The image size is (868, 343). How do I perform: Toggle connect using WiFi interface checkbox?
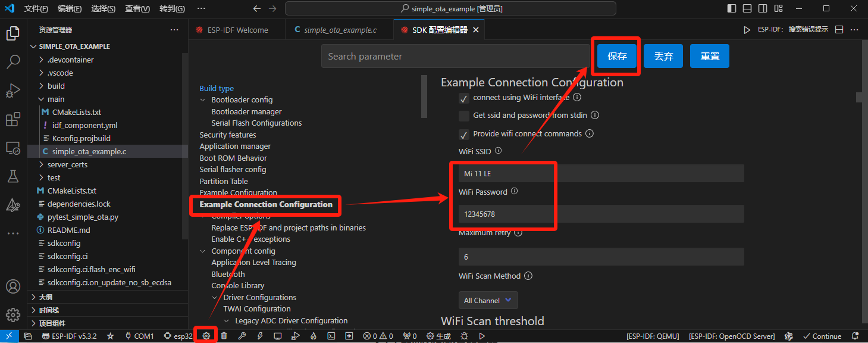pos(464,98)
